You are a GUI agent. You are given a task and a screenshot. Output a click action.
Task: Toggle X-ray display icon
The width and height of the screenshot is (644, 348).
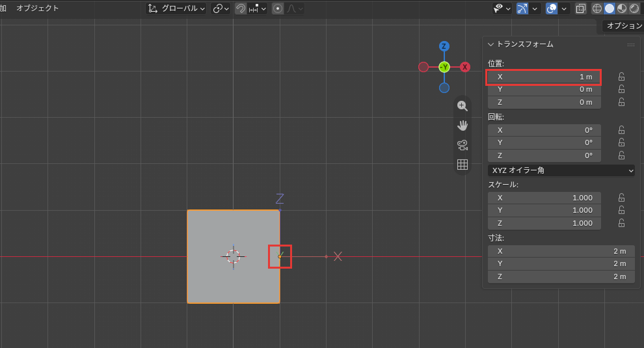581,8
